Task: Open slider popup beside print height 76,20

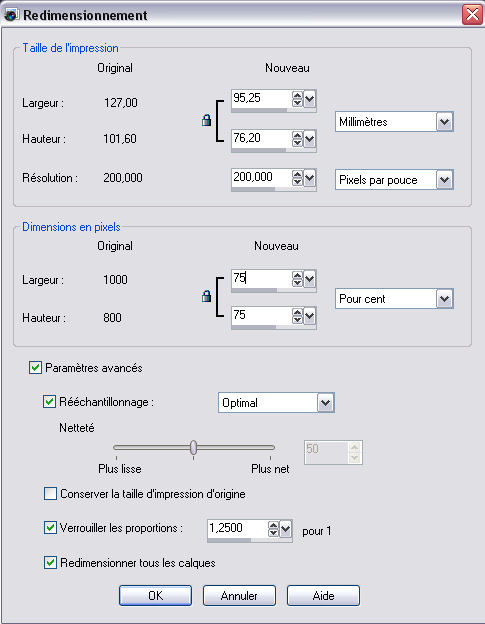Action: tap(310, 139)
